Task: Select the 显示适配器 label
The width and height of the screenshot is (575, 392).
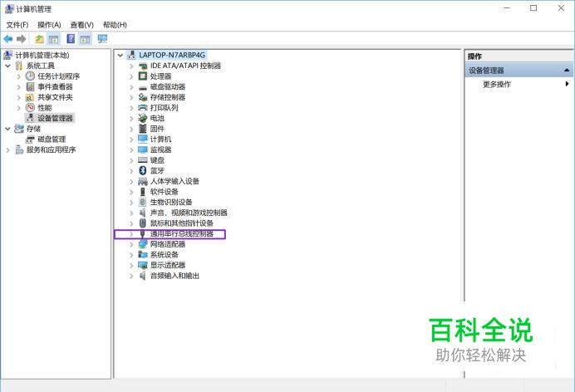Action: pos(168,265)
